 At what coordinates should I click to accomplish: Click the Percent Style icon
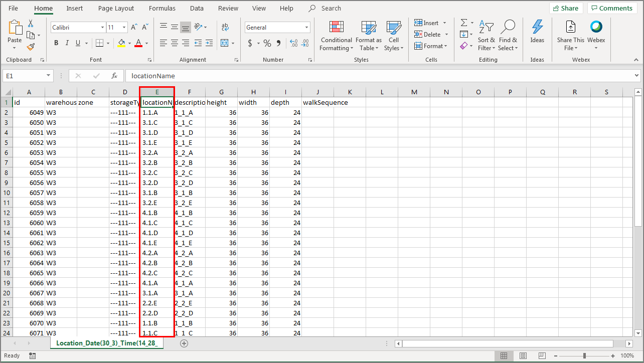[x=267, y=43]
